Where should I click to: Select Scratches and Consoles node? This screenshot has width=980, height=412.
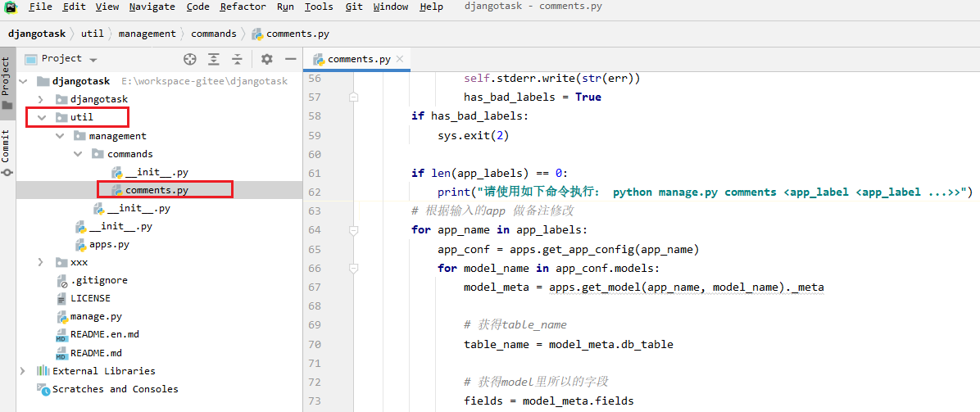coord(115,390)
